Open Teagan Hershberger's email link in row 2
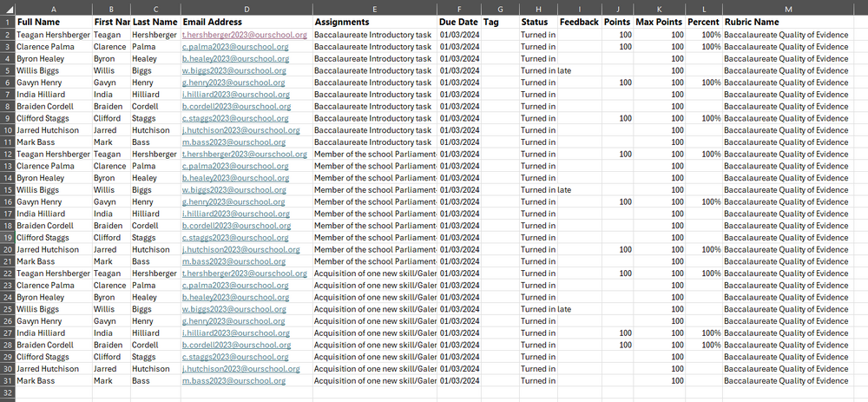868x402 pixels. [245, 35]
